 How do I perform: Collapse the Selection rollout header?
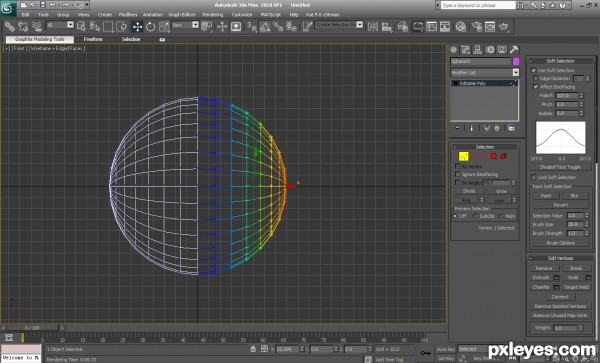click(x=485, y=147)
